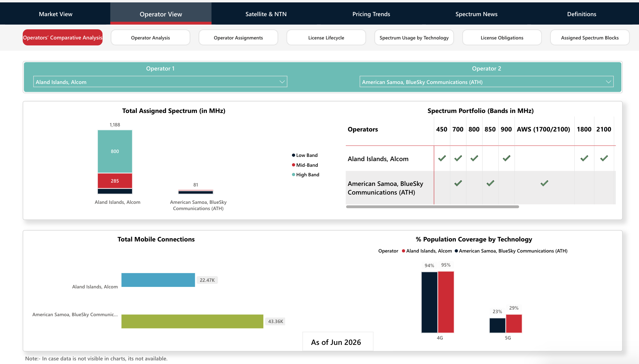
Task: Select Operators' Comparative Analysis button
Action: pos(62,38)
